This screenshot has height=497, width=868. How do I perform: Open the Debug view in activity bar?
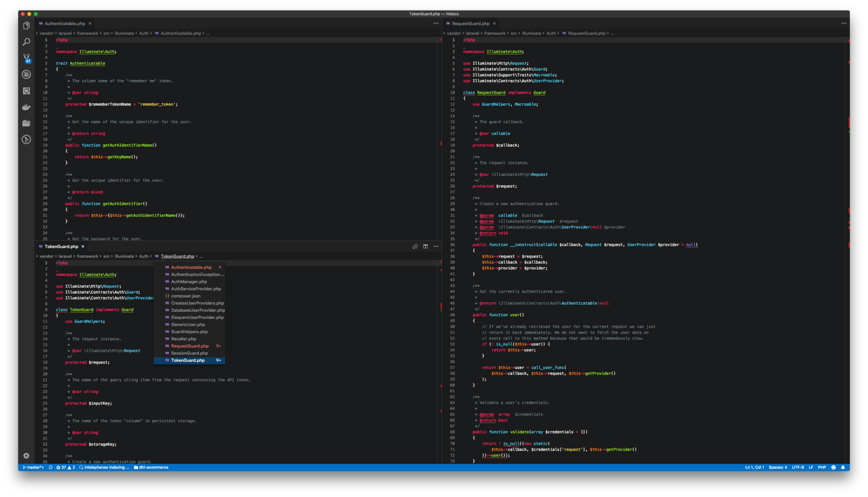click(x=26, y=74)
